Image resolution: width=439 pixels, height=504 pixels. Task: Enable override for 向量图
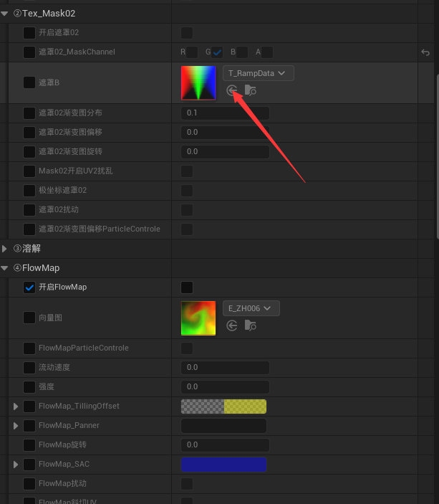pyautogui.click(x=29, y=318)
